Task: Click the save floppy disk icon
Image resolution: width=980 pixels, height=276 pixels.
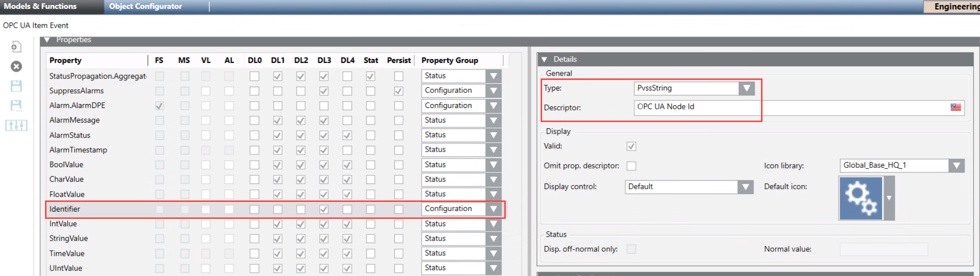Action: (x=16, y=86)
